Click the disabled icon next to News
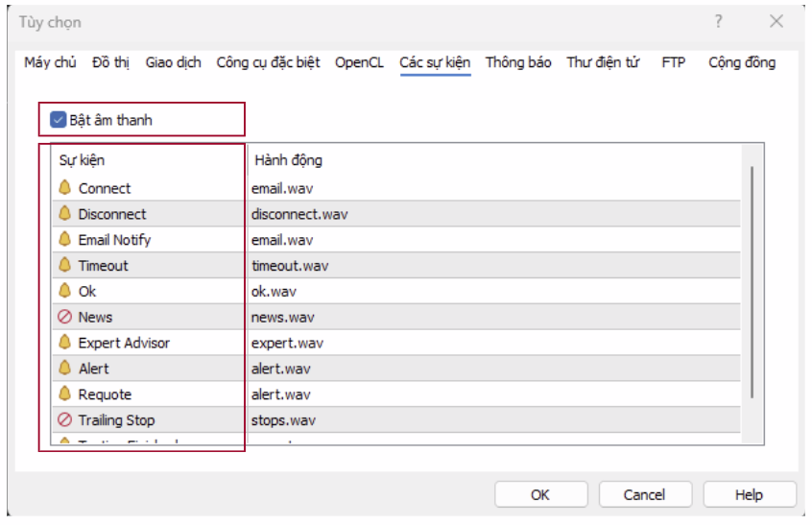The height and width of the screenshot is (525, 812). pos(65,317)
